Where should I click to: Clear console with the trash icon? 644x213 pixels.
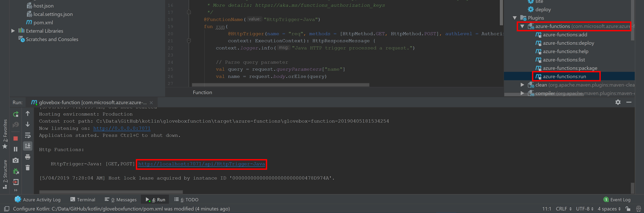click(28, 168)
